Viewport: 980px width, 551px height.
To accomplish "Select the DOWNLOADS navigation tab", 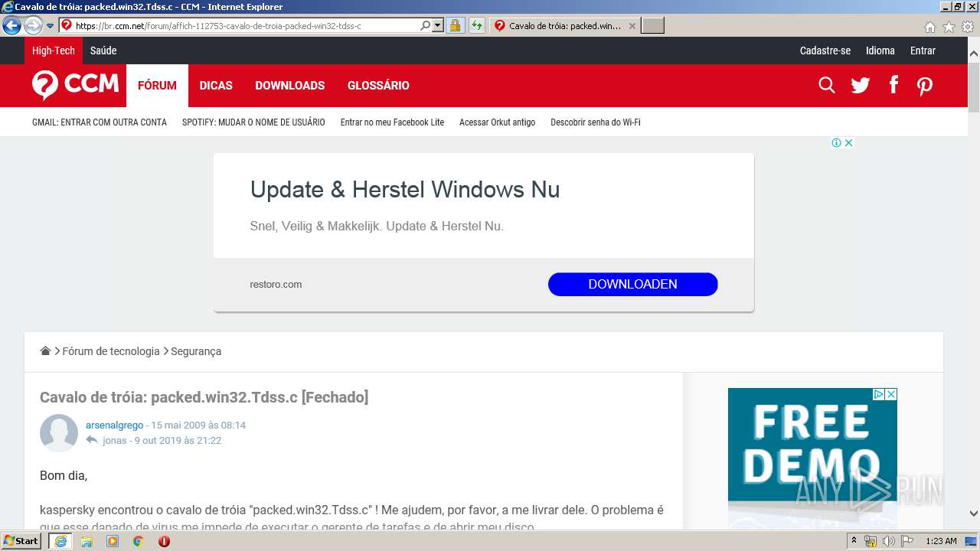I will click(x=290, y=86).
